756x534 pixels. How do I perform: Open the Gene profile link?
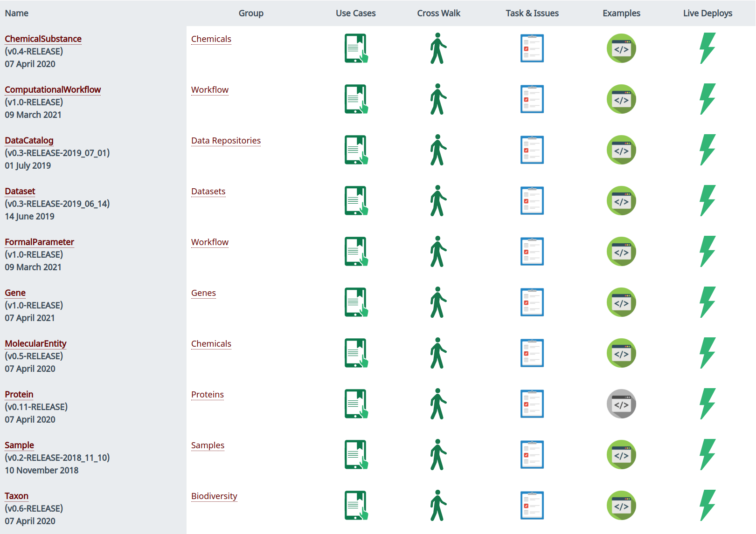coord(15,293)
